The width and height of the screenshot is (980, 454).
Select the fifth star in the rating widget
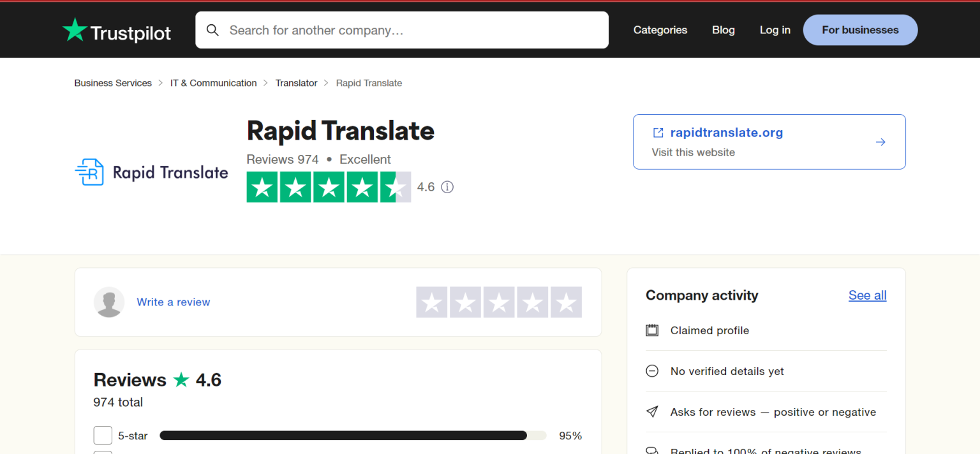click(565, 302)
